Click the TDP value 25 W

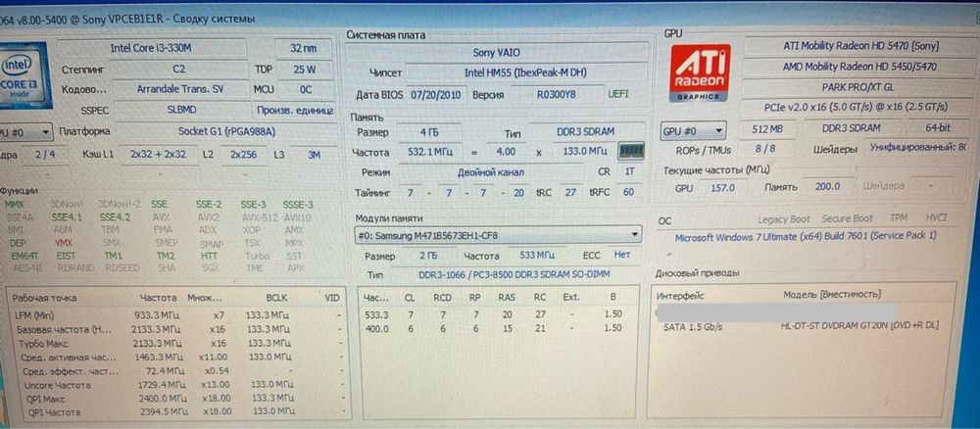point(304,70)
